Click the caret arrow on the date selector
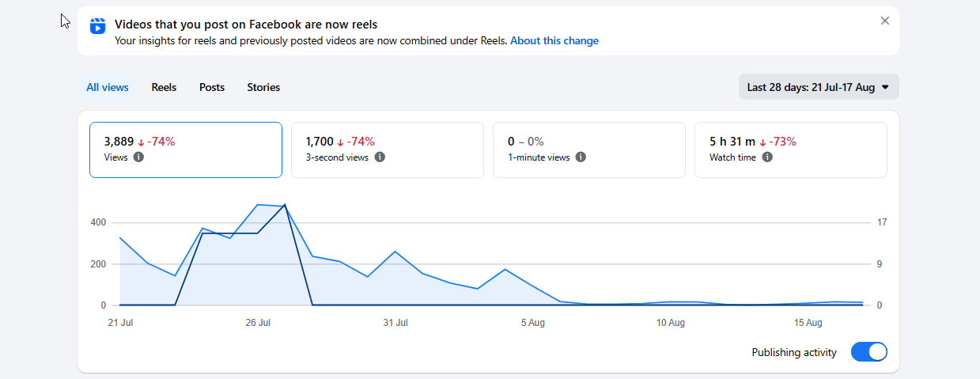This screenshot has height=379, width=980. click(x=885, y=88)
